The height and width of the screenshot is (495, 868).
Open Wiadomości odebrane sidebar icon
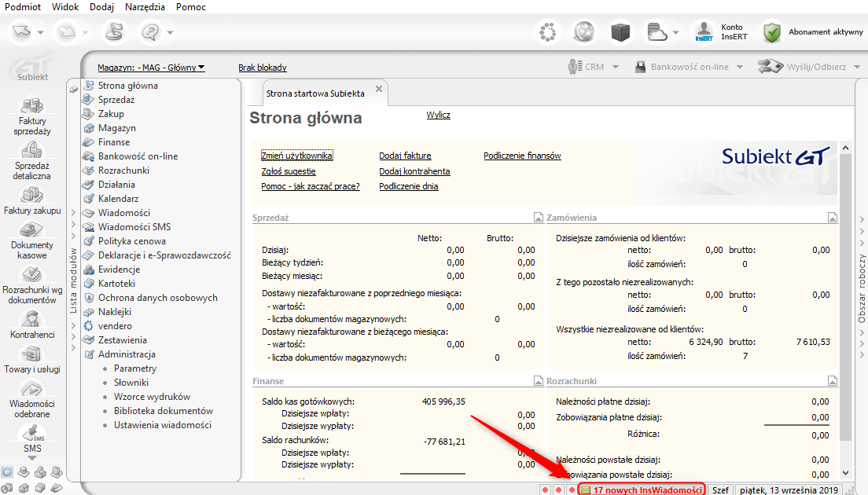[x=32, y=390]
